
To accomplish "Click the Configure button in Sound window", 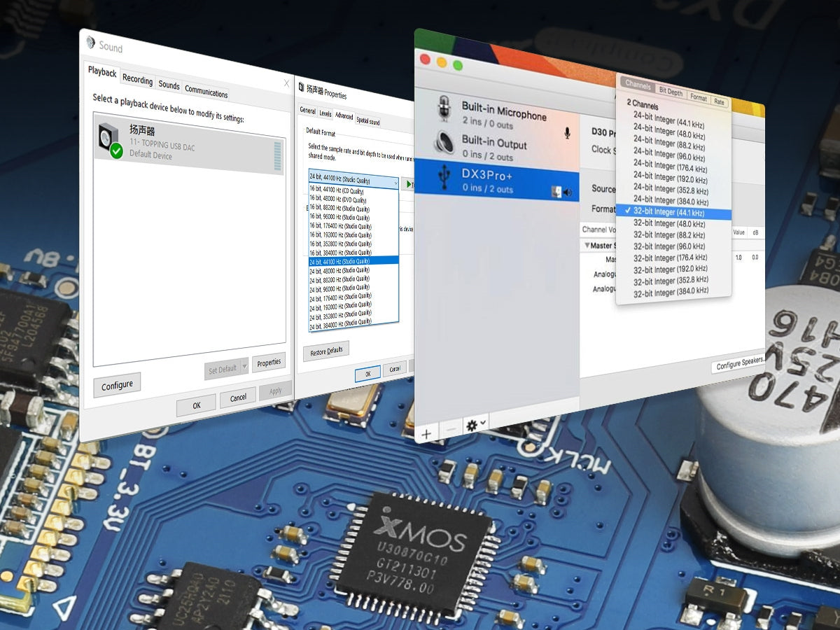I will click(117, 384).
